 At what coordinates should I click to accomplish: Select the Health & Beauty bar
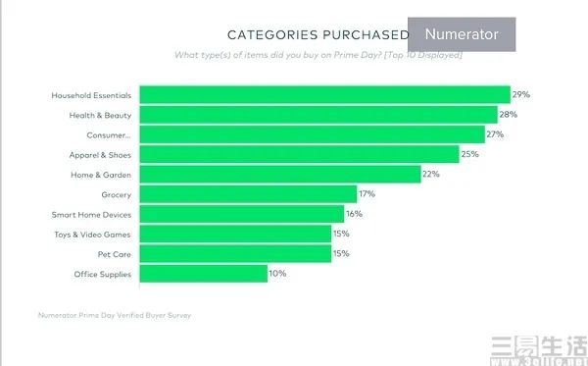pos(318,115)
